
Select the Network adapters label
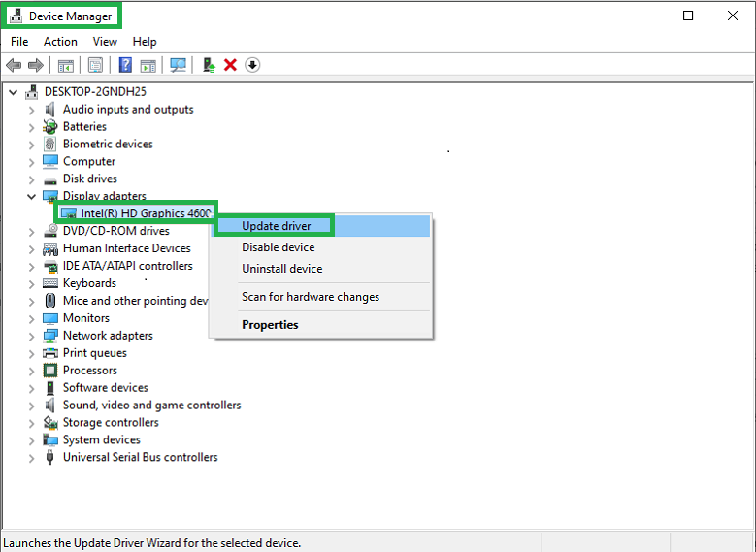108,336
